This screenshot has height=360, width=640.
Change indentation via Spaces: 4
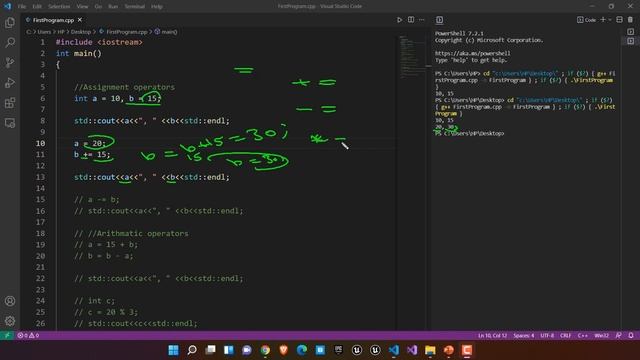524,336
